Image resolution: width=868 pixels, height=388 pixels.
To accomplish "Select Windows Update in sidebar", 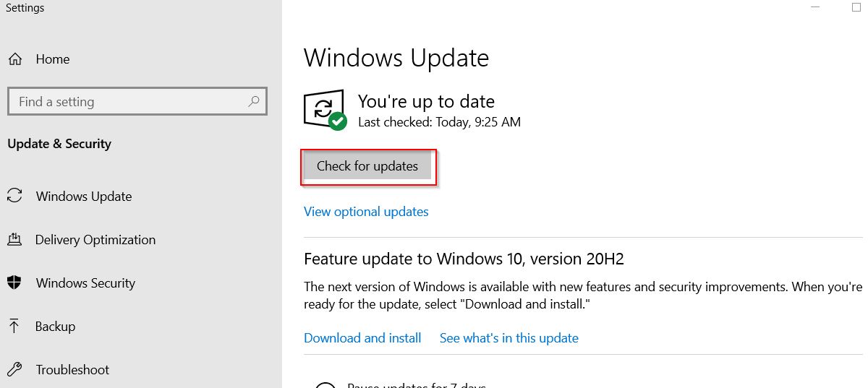I will pos(84,197).
